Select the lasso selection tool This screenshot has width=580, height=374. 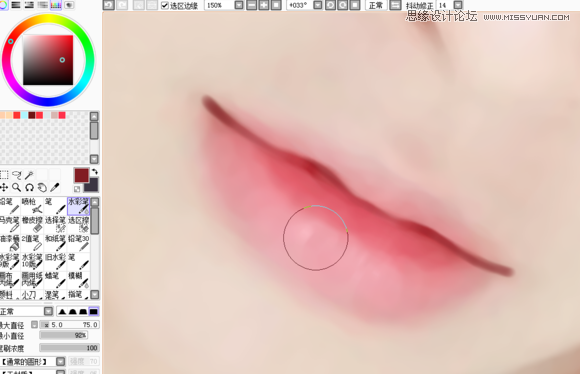pos(17,175)
